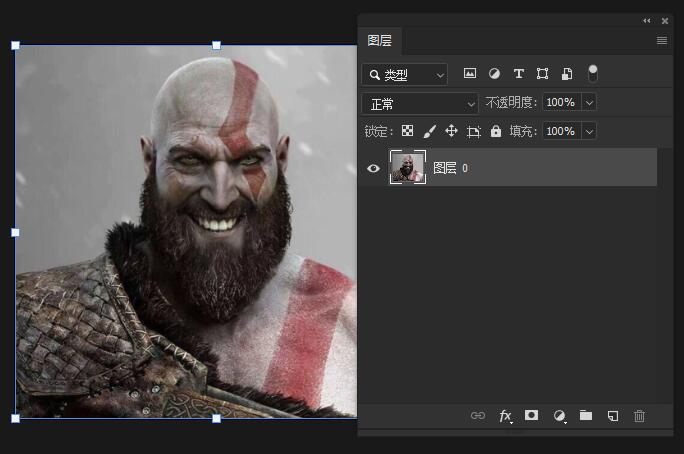
Task: Click the bottom-left transform handle
Action: (x=15, y=419)
